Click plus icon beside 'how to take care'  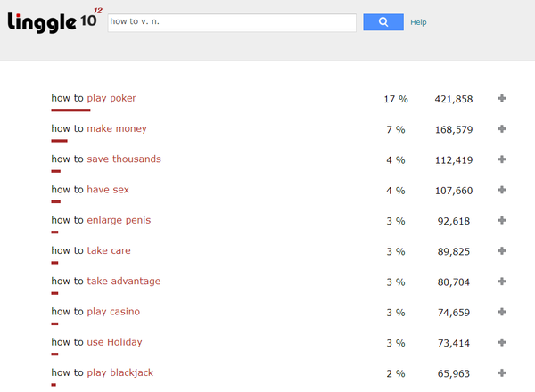point(502,251)
